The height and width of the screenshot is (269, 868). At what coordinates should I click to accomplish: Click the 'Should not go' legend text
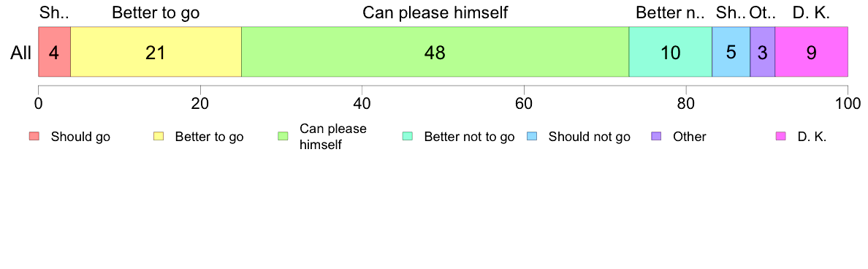pos(589,137)
